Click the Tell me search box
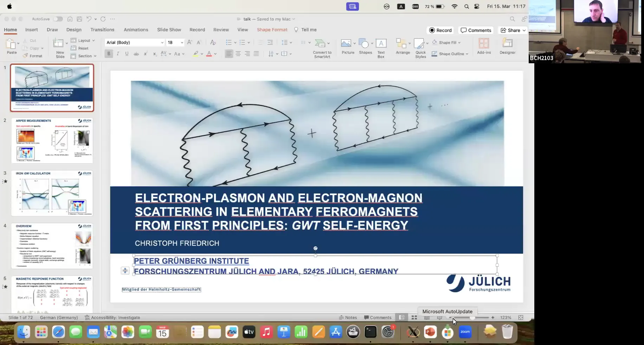Screen dimensions: 644x345 tap(305, 30)
